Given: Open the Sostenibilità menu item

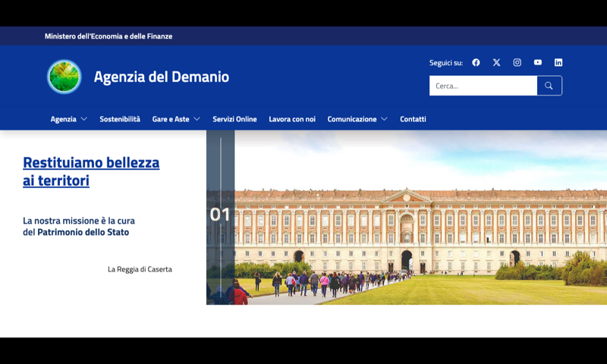Looking at the screenshot, I should click(120, 119).
